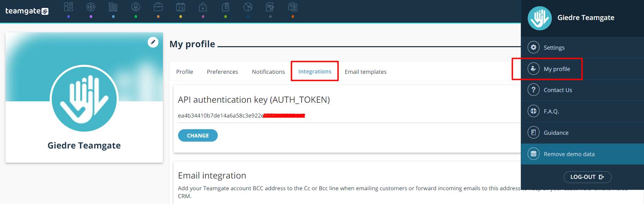
Task: Click the Guidance book icon
Action: [534, 133]
